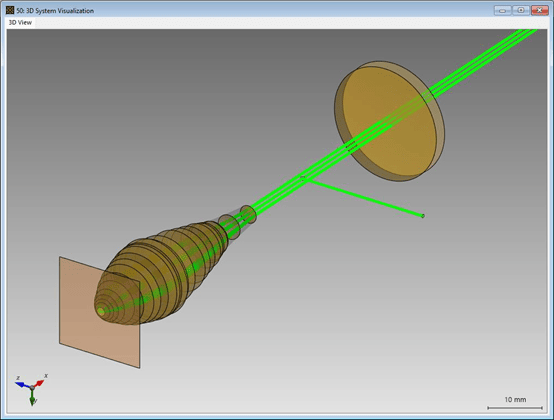Select the large circular disc lens
Screen dimensions: 554x420
coord(390,121)
